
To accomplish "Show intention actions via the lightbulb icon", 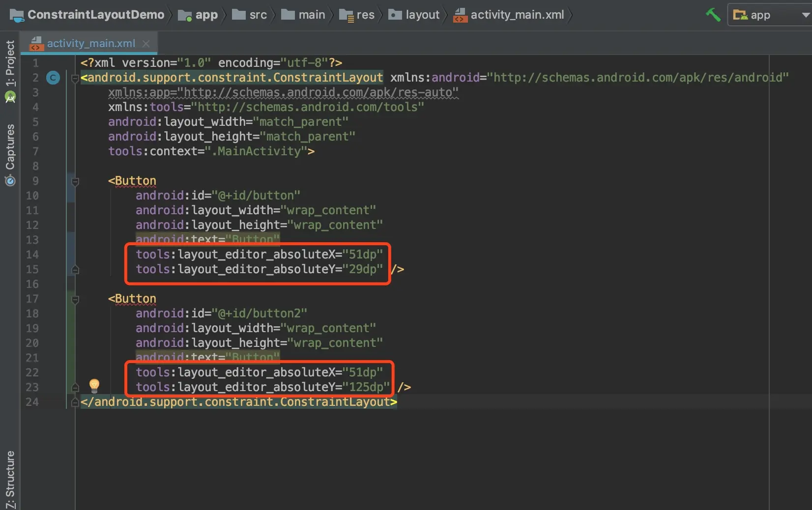I will 94,386.
